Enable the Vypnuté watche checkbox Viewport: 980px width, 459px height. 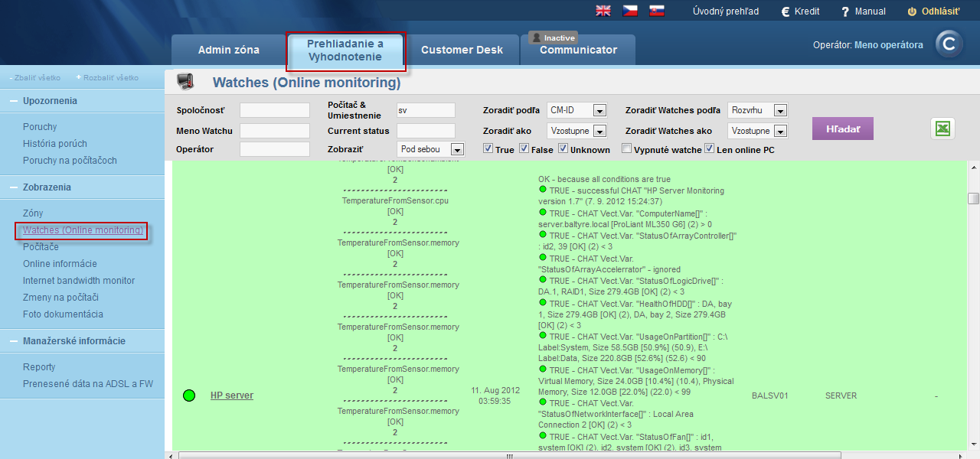627,149
